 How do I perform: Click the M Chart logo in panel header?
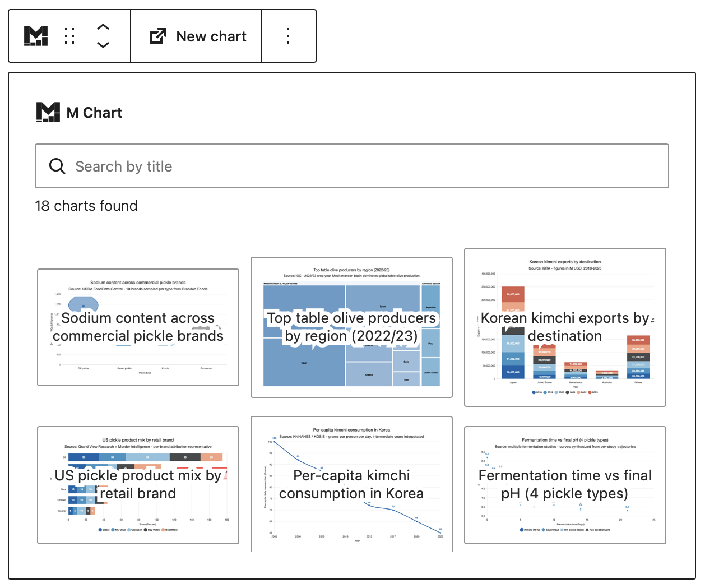[x=48, y=112]
